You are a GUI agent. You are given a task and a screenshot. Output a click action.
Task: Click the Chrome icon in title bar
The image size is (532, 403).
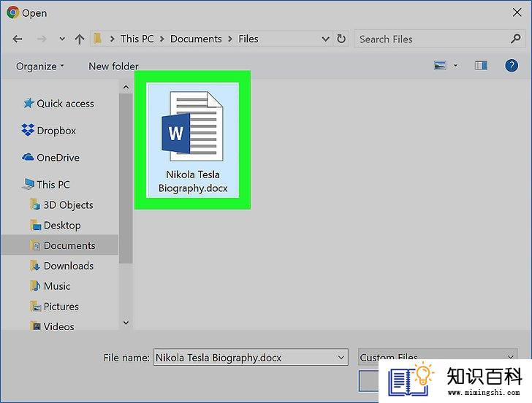click(13, 12)
